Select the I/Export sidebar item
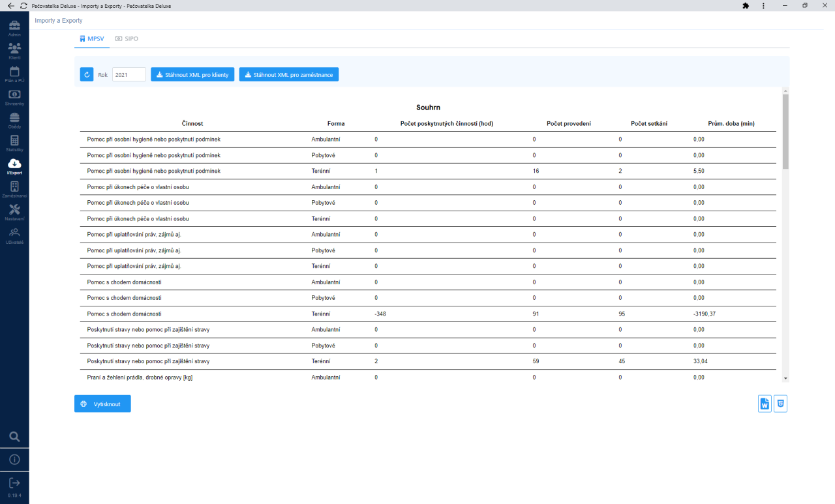835x504 pixels. 14,166
